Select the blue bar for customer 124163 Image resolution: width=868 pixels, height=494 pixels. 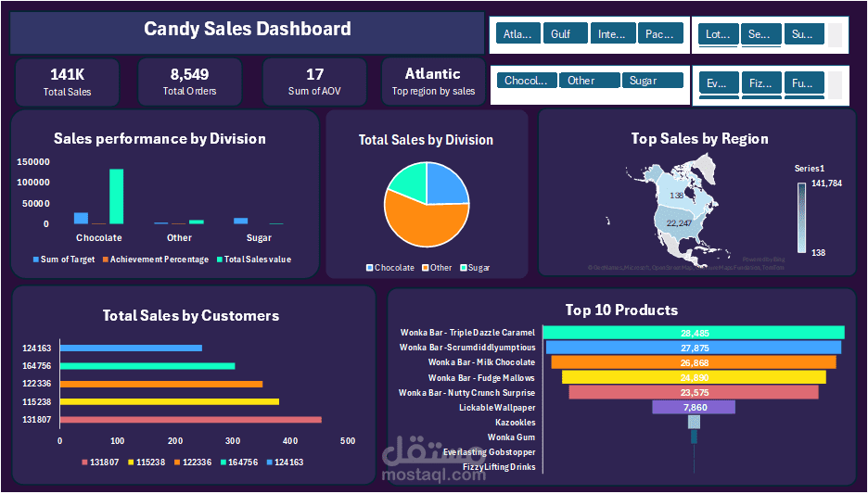[131, 348]
